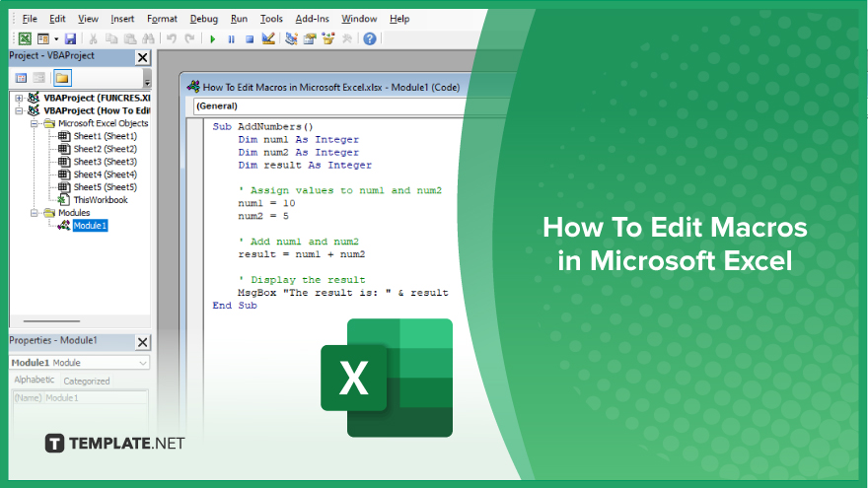Select Module1 in project tree
Image resolution: width=868 pixels, height=488 pixels.
90,225
